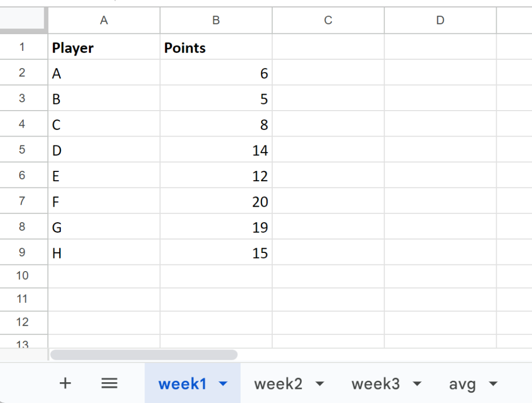Image resolution: width=532 pixels, height=403 pixels.
Task: Open the avg sheet tab menu arrow
Action: [492, 383]
